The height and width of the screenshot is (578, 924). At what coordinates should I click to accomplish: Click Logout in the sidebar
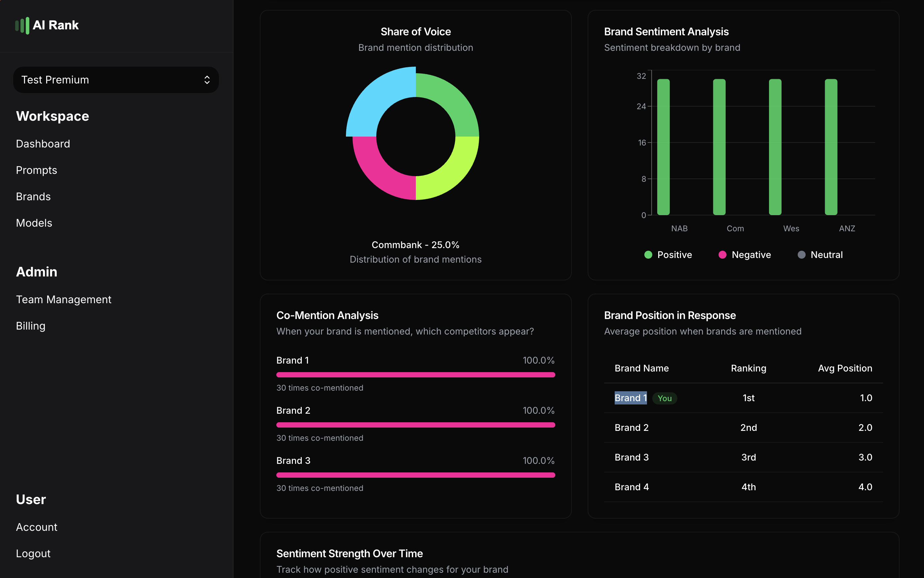(x=33, y=553)
